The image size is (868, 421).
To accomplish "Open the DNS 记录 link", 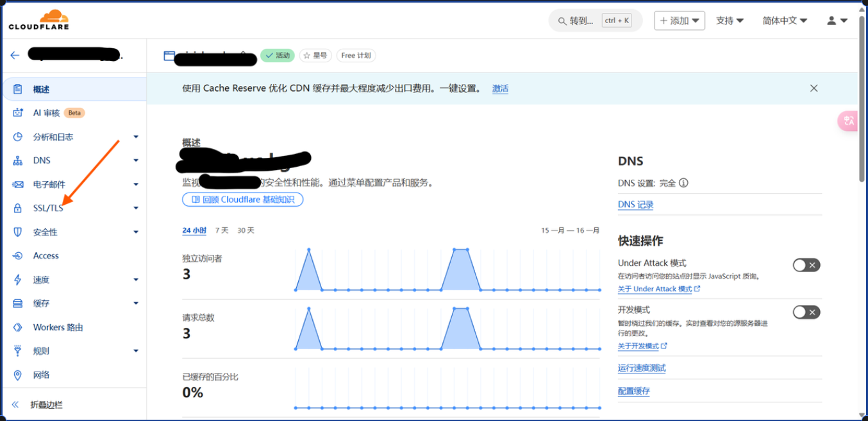I will click(x=636, y=205).
